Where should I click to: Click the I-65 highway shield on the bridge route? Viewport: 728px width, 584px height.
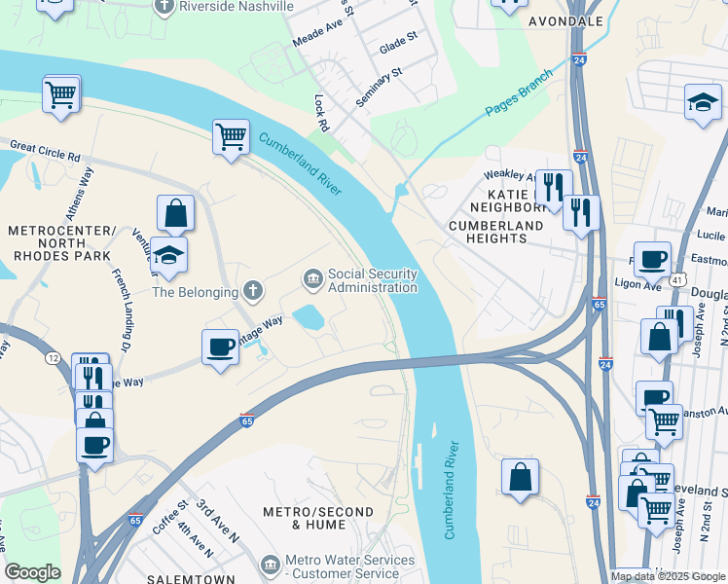(246, 420)
